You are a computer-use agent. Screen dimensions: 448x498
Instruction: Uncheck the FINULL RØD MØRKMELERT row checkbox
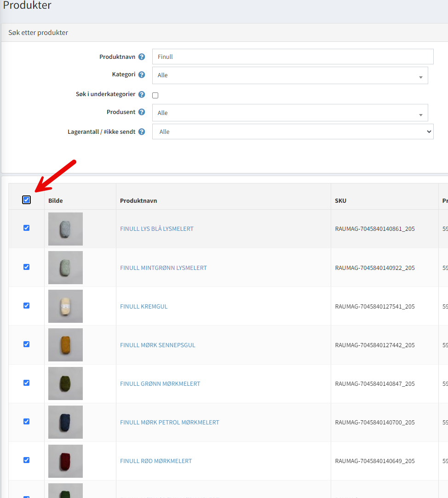[x=26, y=460]
